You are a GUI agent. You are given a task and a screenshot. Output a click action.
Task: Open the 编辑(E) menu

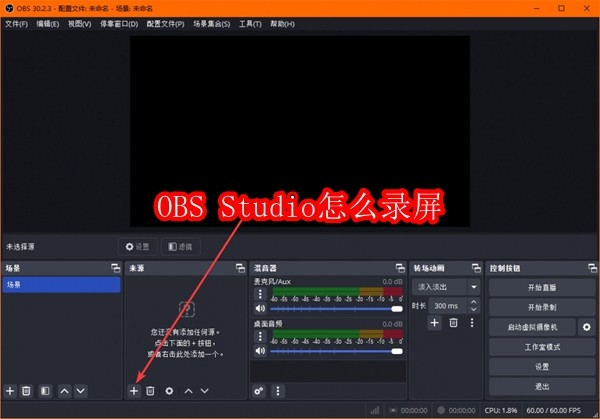pyautogui.click(x=48, y=24)
